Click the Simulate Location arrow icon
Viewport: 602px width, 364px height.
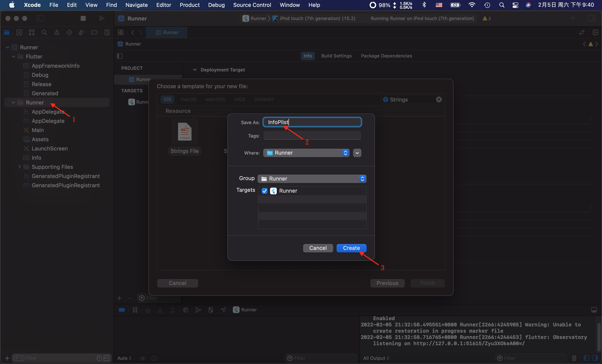tap(223, 310)
